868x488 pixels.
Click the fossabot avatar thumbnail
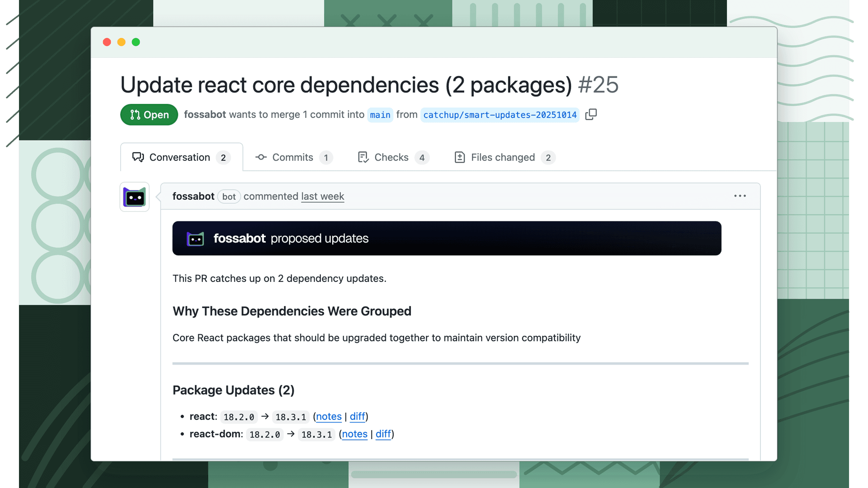tap(135, 197)
